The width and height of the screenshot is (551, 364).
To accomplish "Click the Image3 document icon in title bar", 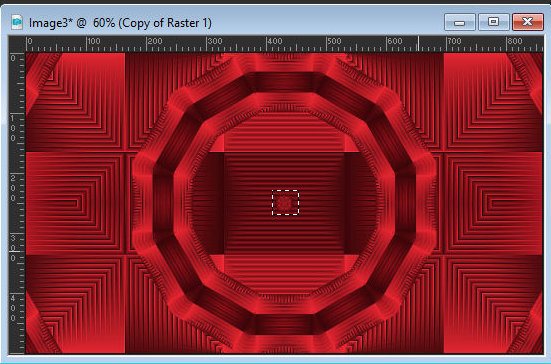I will coord(17,22).
